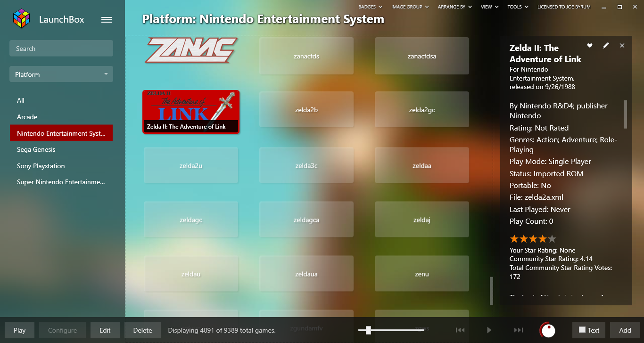This screenshot has height=343, width=644.
Task: Skip to next music track
Action: 519,330
